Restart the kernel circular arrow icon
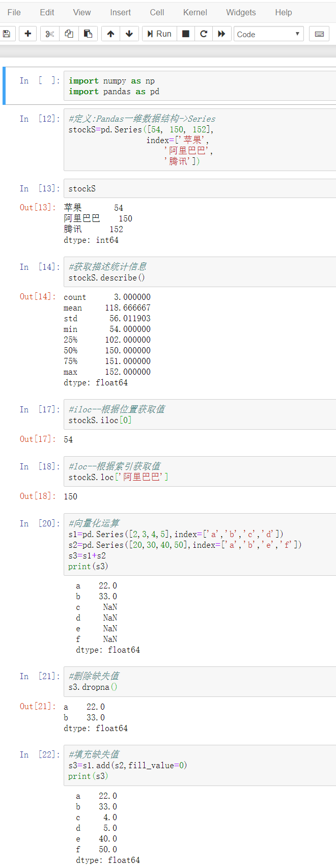This screenshot has width=336, height=868. coord(204,34)
